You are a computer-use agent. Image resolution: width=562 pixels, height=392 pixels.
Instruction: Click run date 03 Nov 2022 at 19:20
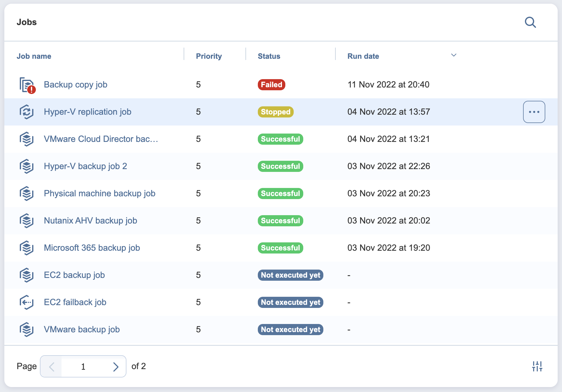coord(389,248)
